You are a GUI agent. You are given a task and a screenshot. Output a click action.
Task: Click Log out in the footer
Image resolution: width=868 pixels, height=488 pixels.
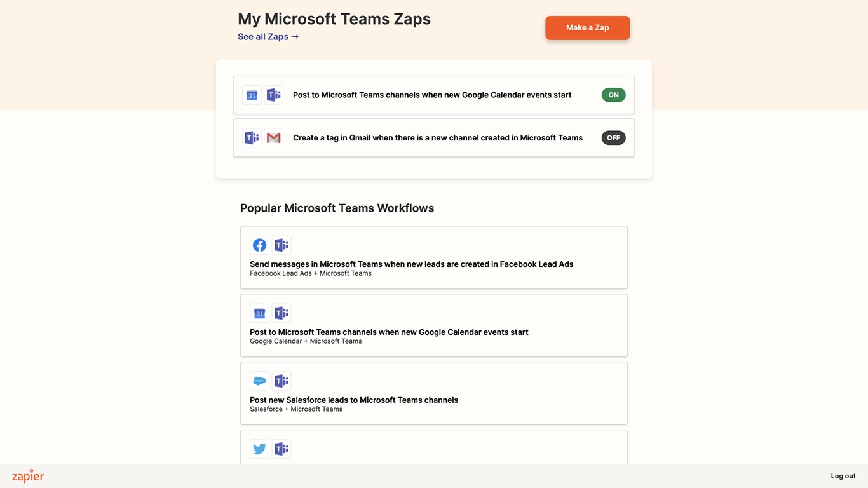(843, 476)
